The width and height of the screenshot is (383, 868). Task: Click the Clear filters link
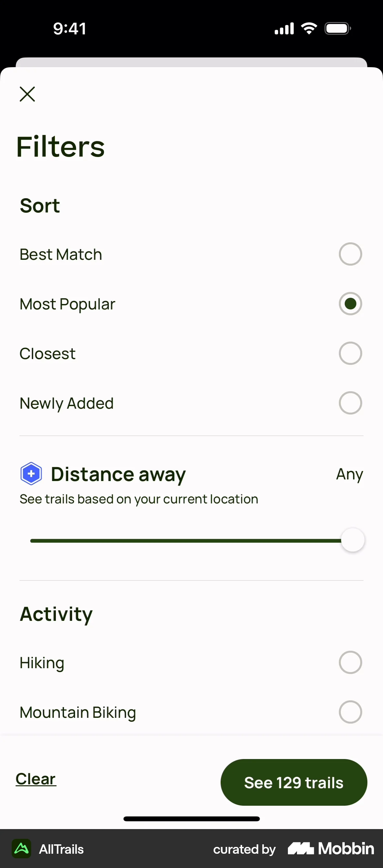[36, 779]
